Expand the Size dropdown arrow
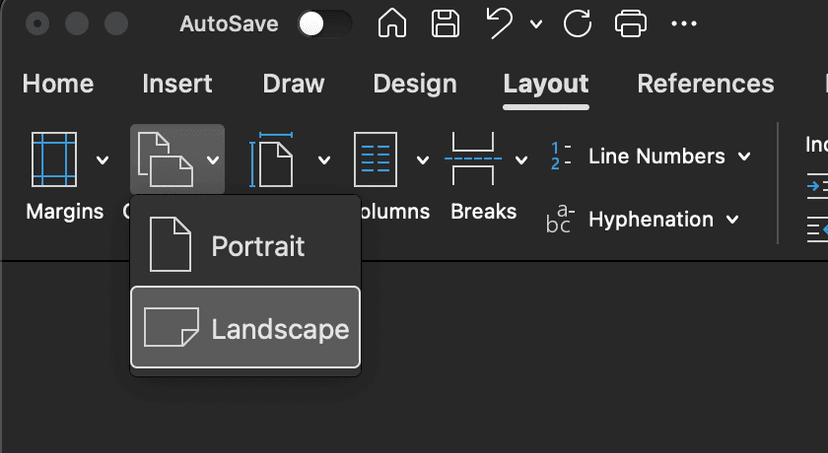This screenshot has height=453, width=828. 323,159
